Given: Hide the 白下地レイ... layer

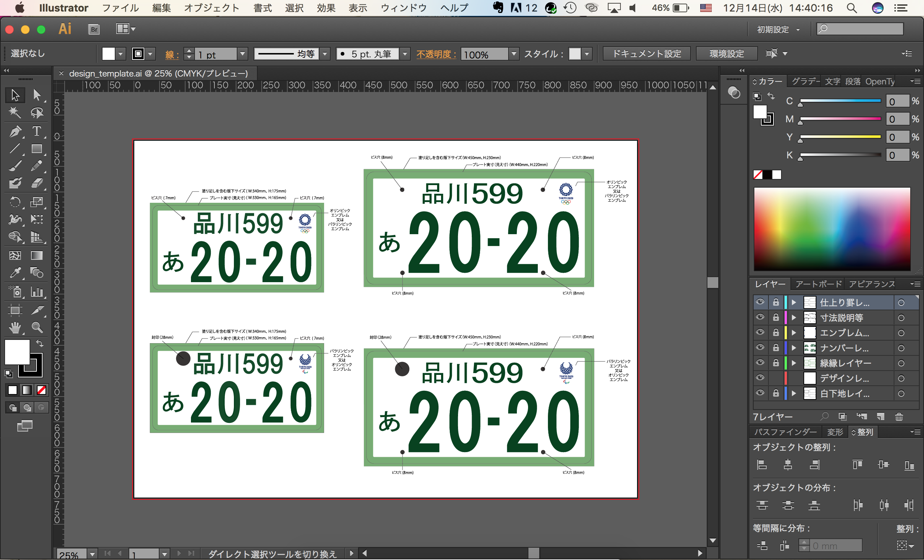Looking at the screenshot, I should (760, 393).
